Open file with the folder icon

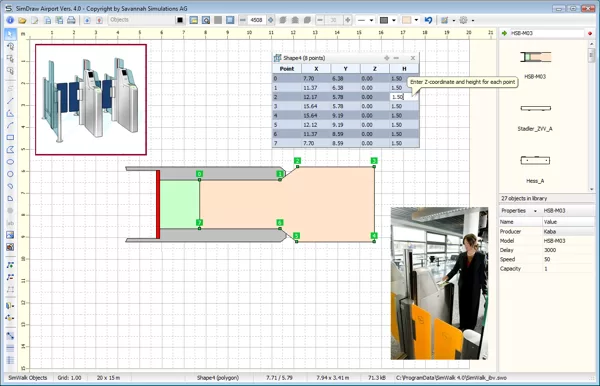22,20
